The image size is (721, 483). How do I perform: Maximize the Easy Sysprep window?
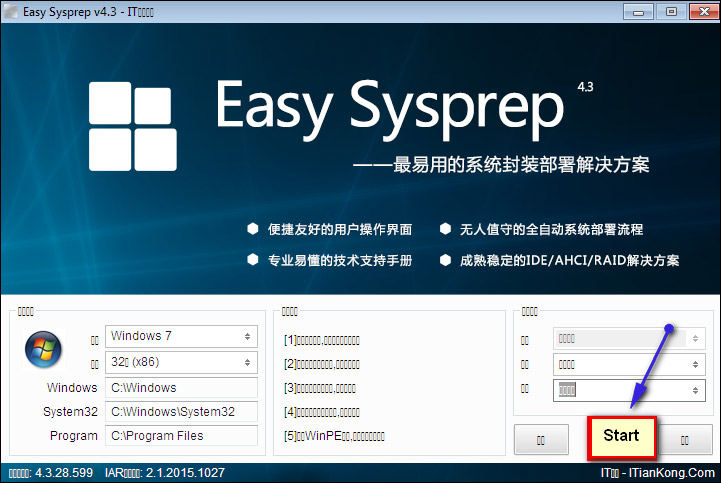click(x=671, y=12)
